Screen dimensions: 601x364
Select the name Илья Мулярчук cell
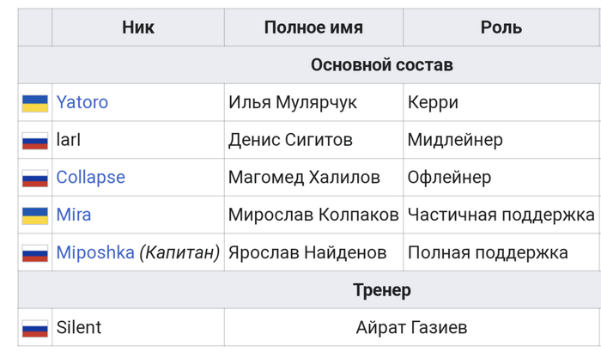[293, 102]
